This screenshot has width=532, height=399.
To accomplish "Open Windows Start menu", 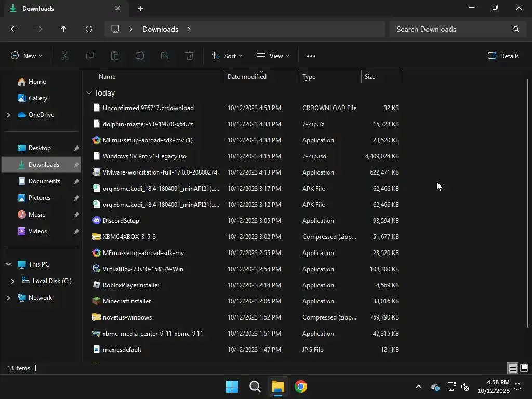I will point(232,387).
